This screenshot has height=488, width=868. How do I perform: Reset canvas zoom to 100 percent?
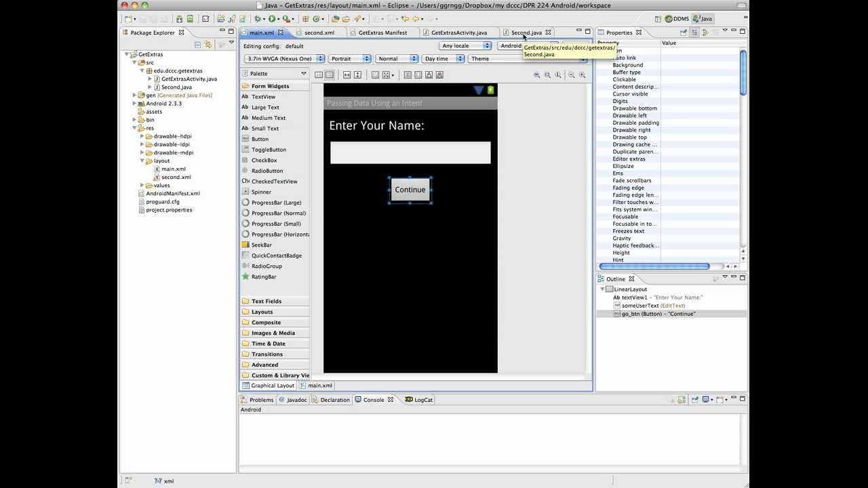(557, 75)
